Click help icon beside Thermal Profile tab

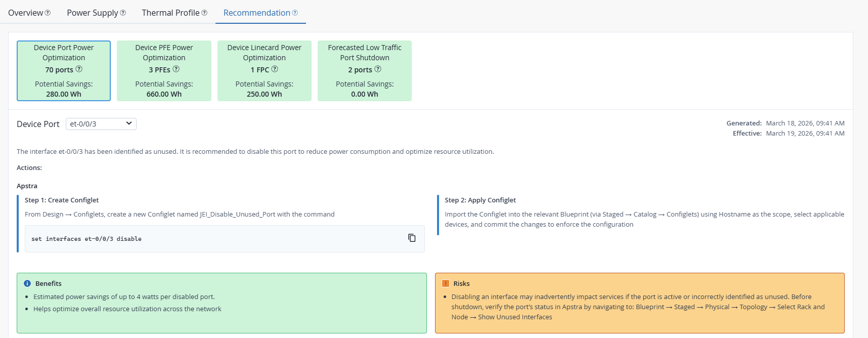[204, 13]
